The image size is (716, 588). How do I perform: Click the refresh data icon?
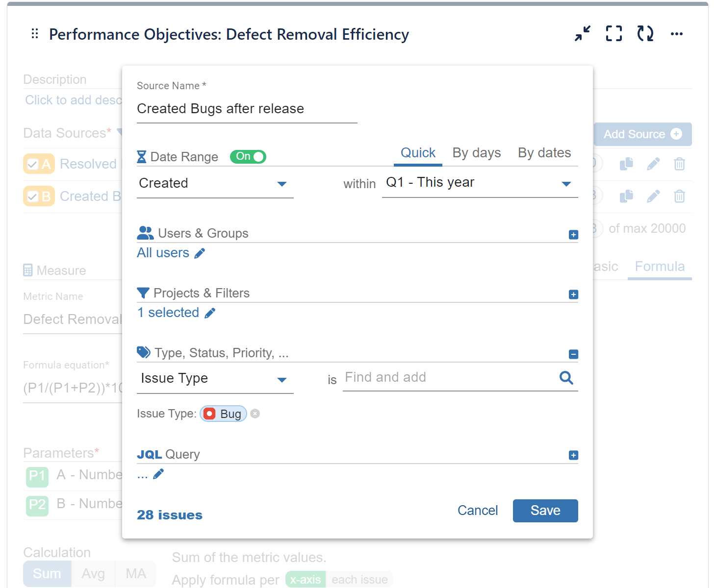point(645,33)
